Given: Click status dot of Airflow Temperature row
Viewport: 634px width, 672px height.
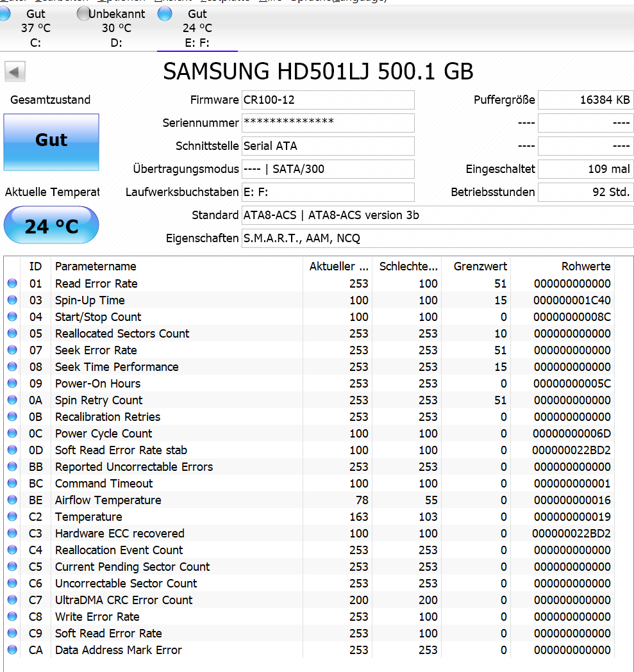Looking at the screenshot, I should pyautogui.click(x=12, y=500).
